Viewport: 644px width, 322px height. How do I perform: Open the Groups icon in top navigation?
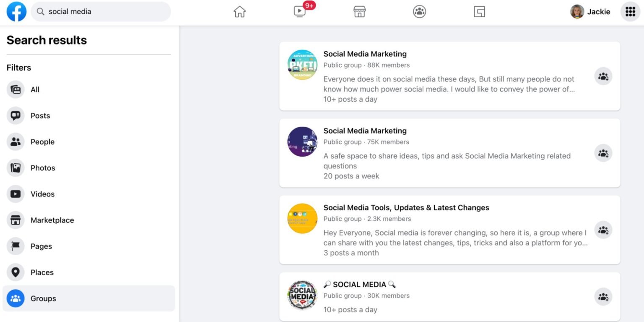pyautogui.click(x=419, y=12)
